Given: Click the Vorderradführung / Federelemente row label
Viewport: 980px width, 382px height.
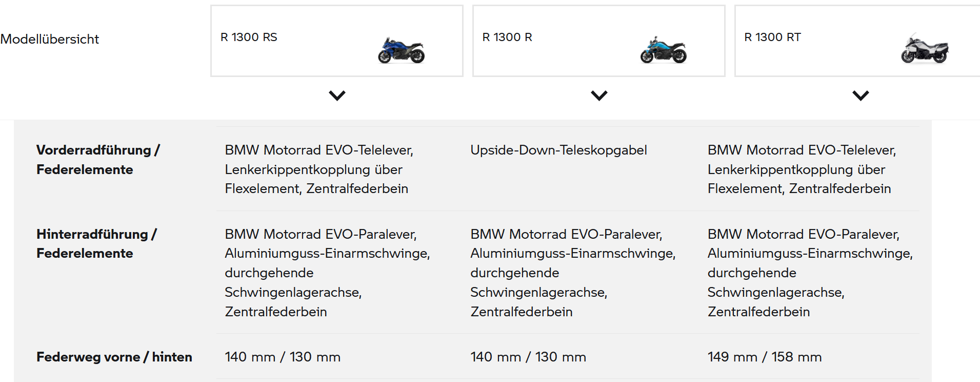Looking at the screenshot, I should pos(98,160).
